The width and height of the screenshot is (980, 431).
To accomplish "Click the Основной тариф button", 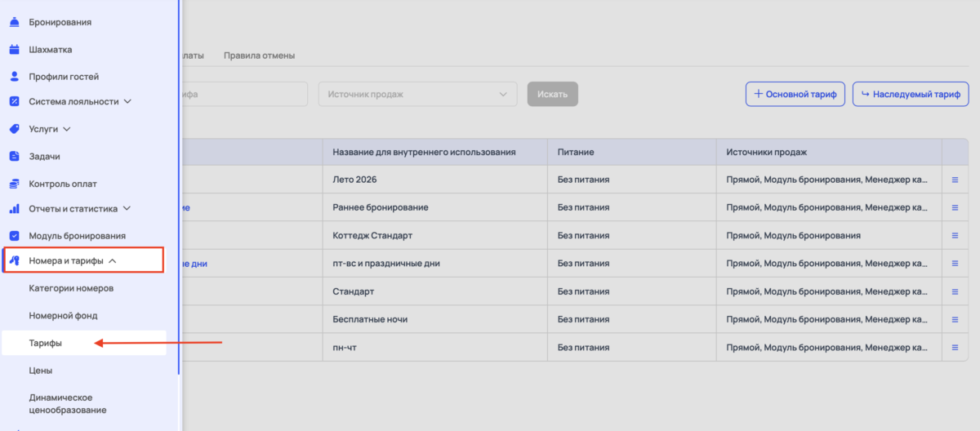I will 795,94.
